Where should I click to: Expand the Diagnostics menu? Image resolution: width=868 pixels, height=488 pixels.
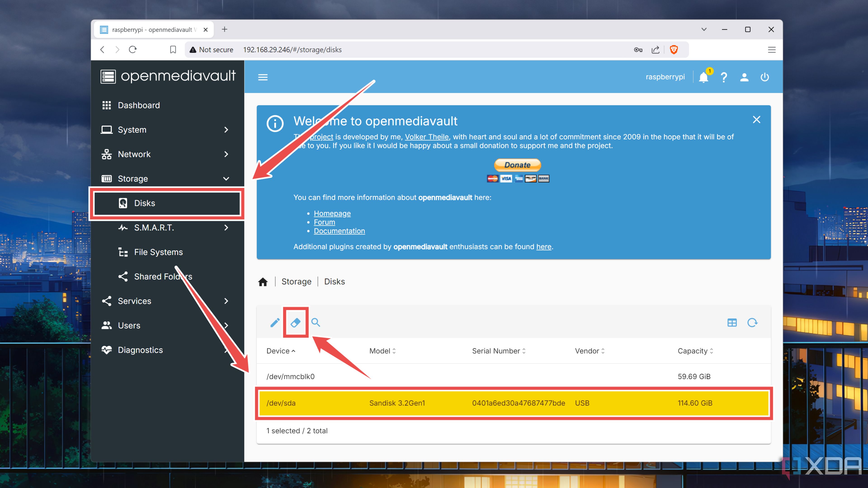coord(167,350)
